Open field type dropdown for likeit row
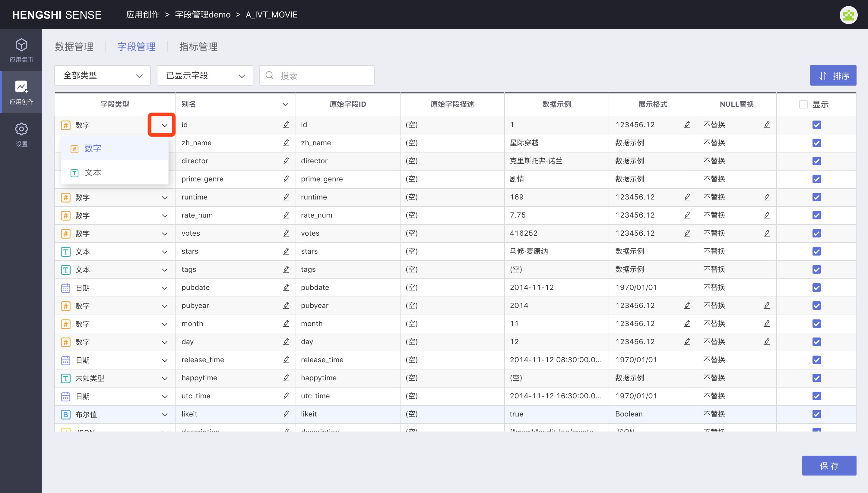This screenshot has height=493, width=868. [x=165, y=414]
